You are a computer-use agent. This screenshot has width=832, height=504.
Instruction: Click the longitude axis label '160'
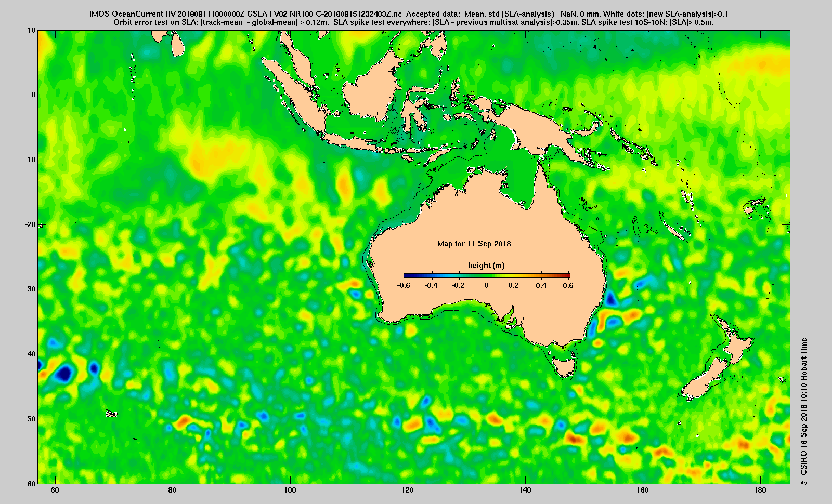point(643,490)
